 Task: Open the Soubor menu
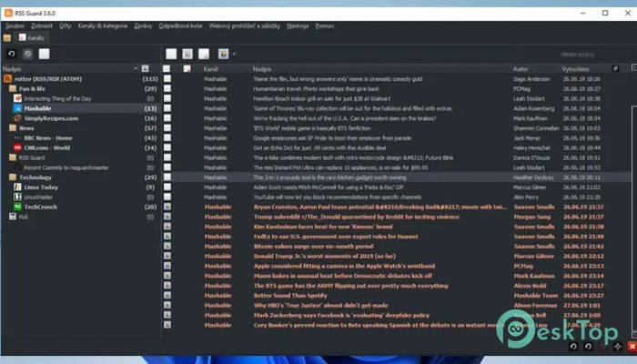[15, 26]
